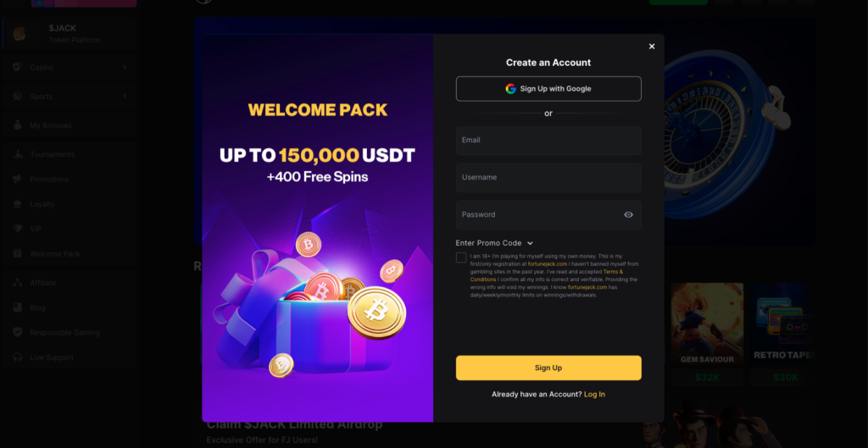Open Live Support headset icon
Image resolution: width=868 pixels, height=448 pixels.
(19, 357)
